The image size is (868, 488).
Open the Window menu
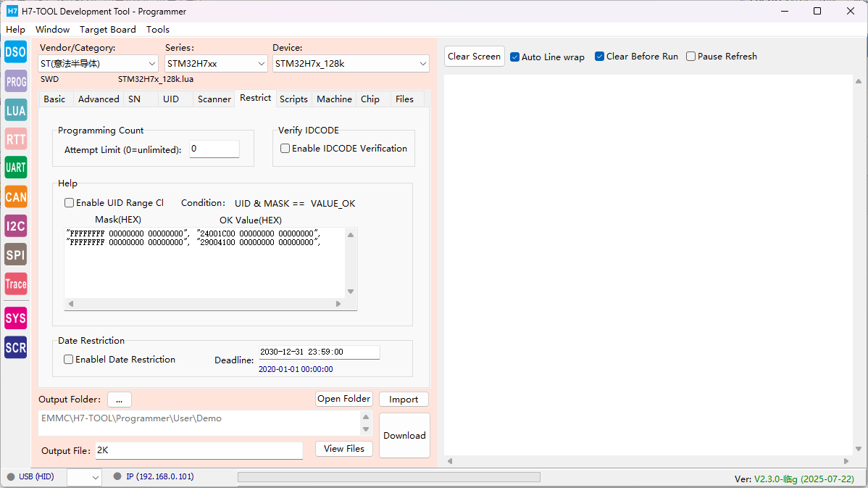pos(53,29)
